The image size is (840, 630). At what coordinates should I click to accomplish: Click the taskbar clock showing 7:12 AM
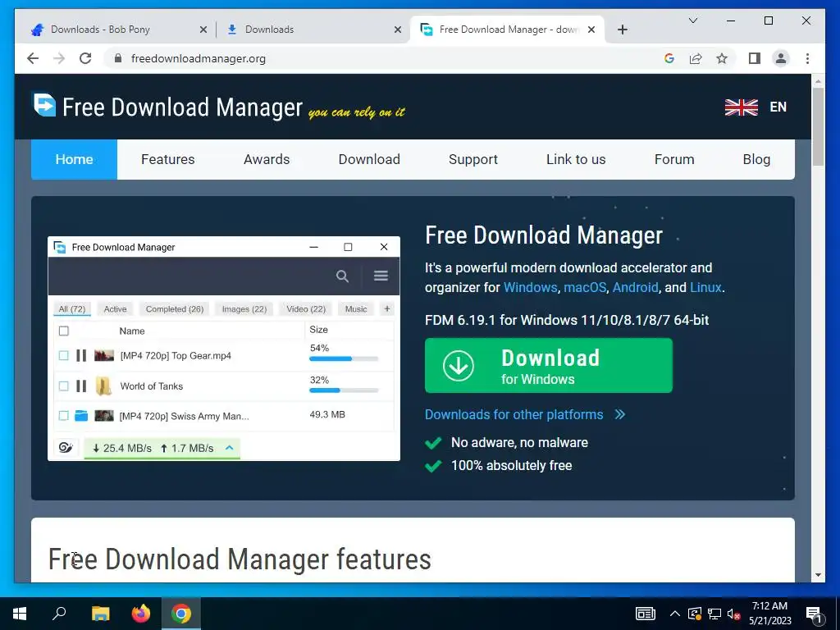tap(769, 614)
